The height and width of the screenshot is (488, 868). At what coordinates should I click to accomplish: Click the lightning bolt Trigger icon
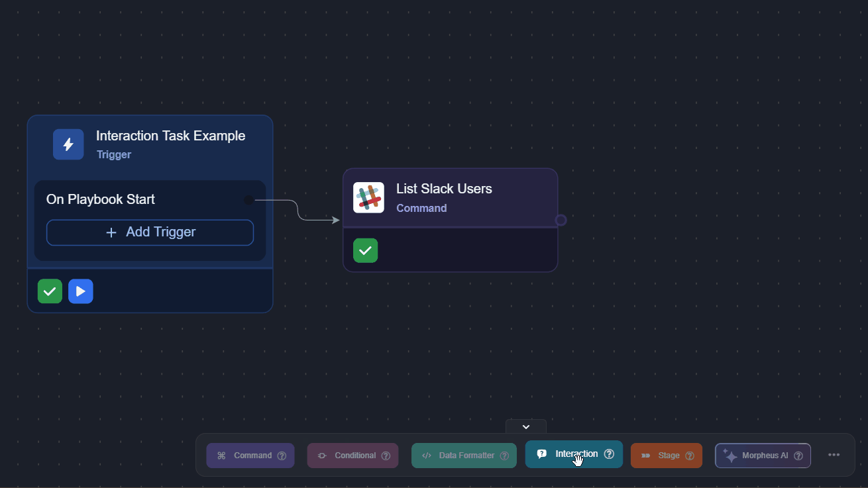pyautogui.click(x=68, y=144)
